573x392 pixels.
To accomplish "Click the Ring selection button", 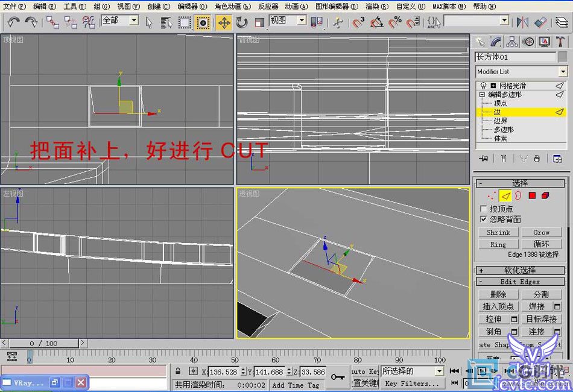I will click(x=498, y=244).
